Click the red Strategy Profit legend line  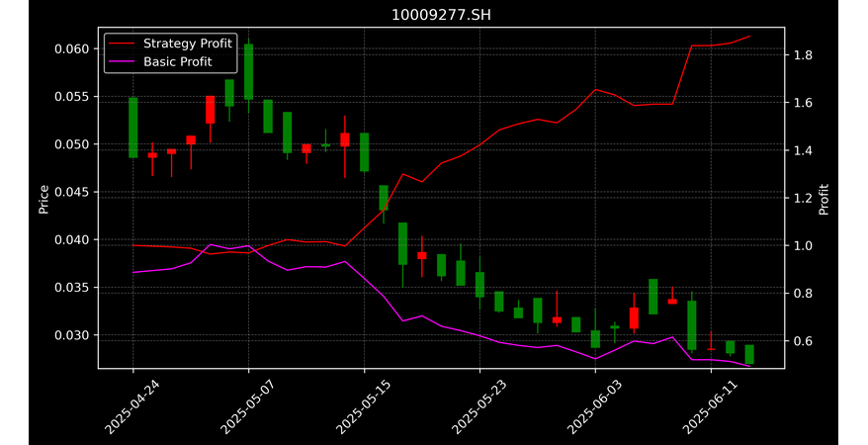coord(122,44)
